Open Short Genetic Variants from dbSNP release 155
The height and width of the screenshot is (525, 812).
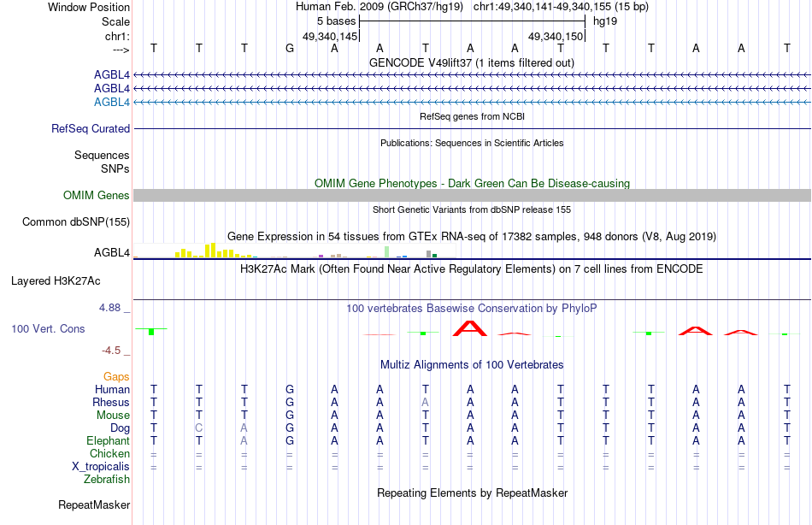(472, 209)
